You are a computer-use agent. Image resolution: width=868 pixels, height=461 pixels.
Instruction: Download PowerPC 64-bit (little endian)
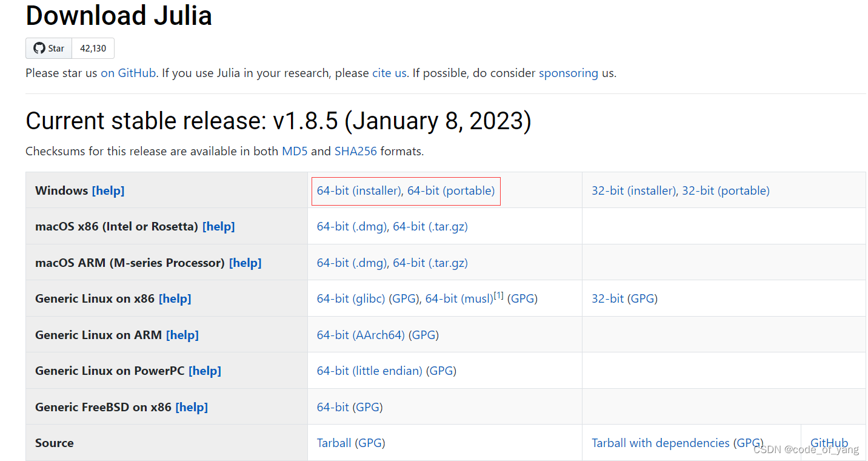coord(370,371)
